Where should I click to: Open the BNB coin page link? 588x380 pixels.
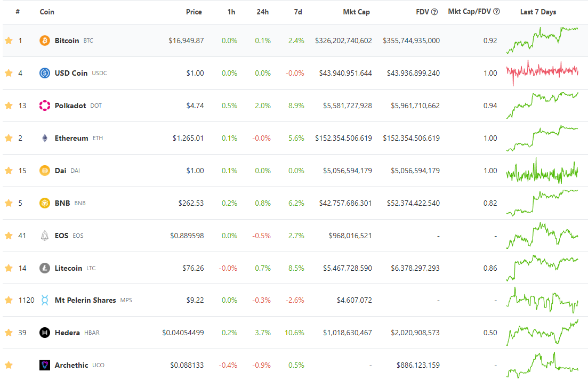[x=62, y=203]
